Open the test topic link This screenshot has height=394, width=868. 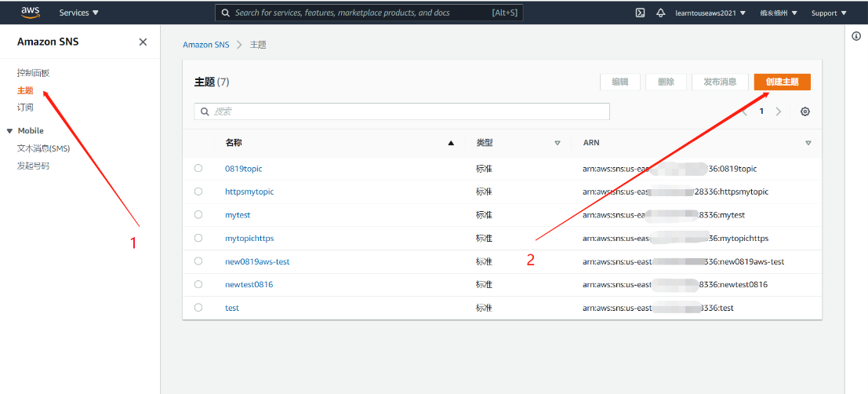click(232, 308)
